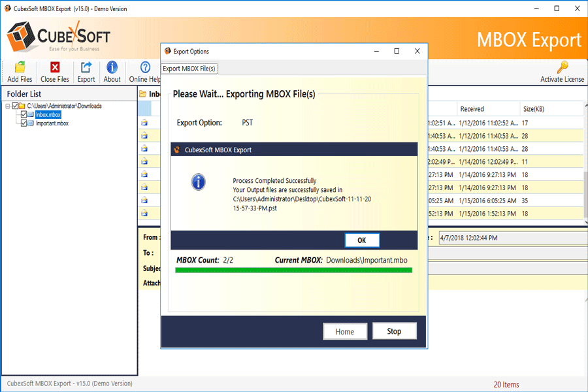588x392 pixels.
Task: Click the green export progress bar
Action: (293, 270)
